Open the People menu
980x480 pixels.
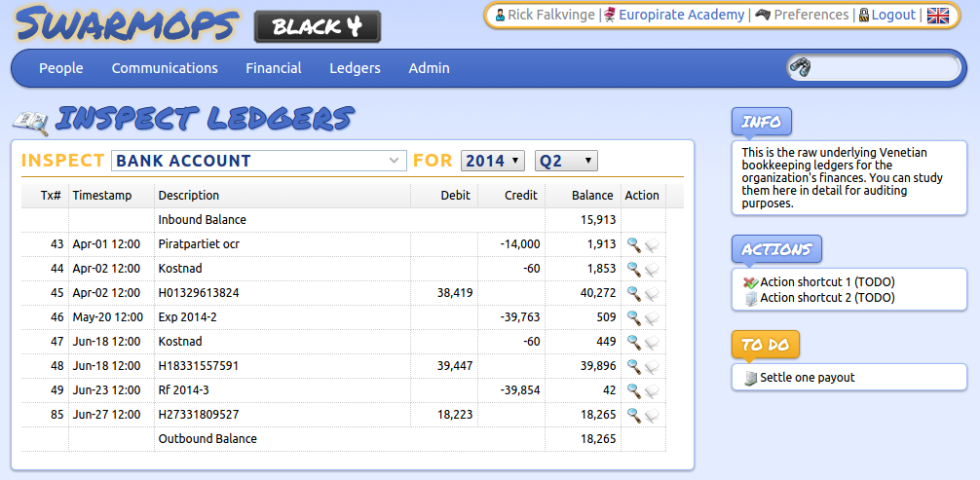(61, 68)
